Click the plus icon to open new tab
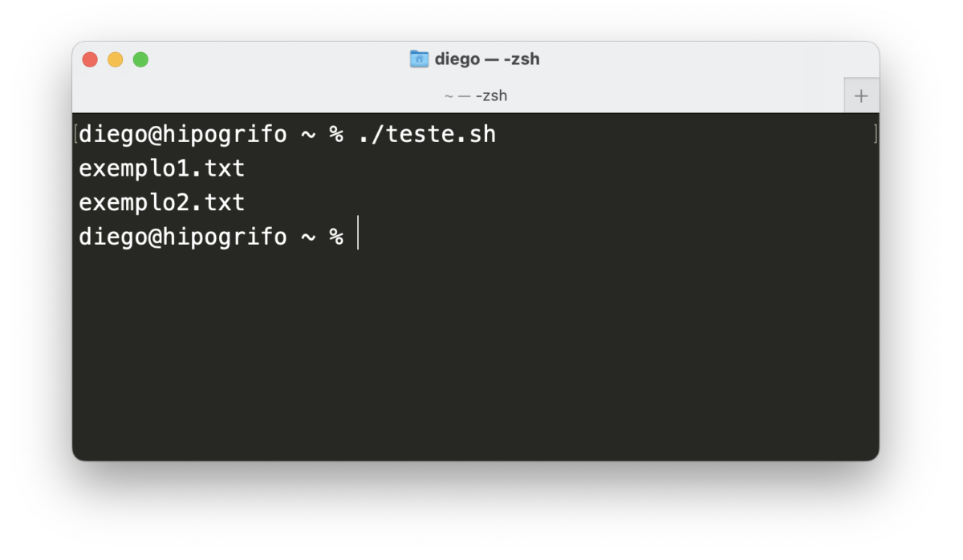The height and width of the screenshot is (560, 963). point(861,95)
